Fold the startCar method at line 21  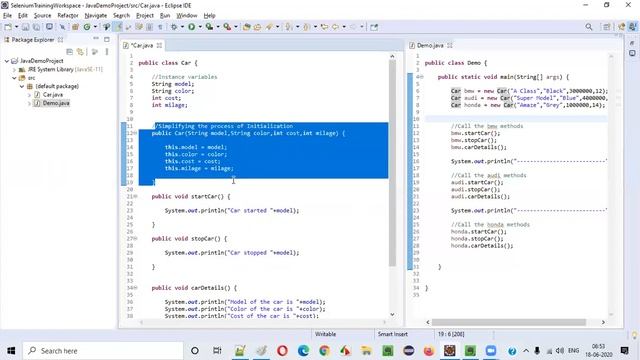[x=136, y=196]
